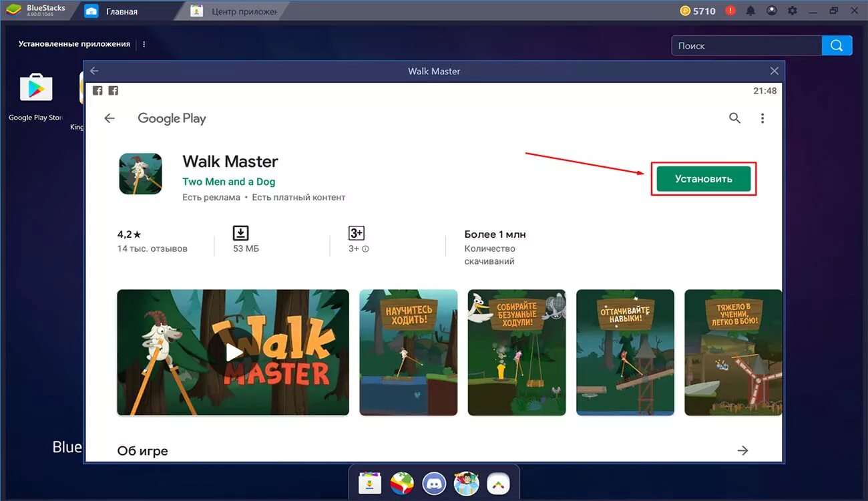Focus the Поиск search field
The height and width of the screenshot is (501, 868).
click(x=746, y=45)
